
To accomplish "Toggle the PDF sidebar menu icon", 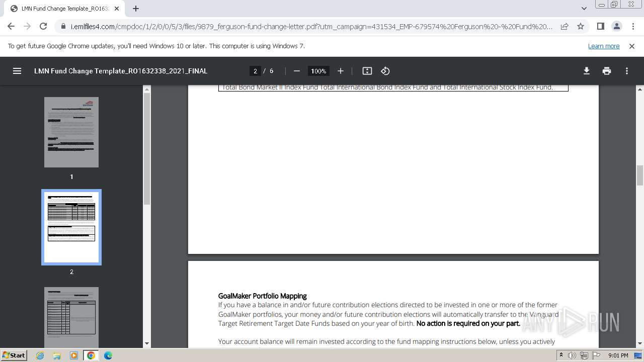I will pyautogui.click(x=17, y=71).
